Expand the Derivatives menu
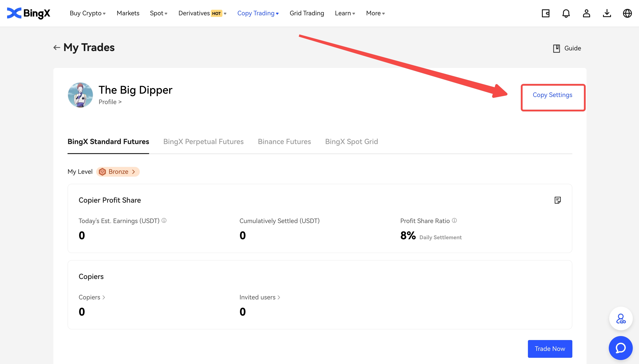The width and height of the screenshot is (639, 364). click(x=202, y=13)
